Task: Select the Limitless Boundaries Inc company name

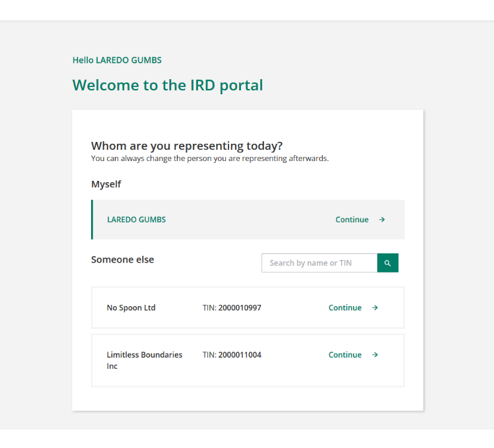Action: [x=144, y=360]
